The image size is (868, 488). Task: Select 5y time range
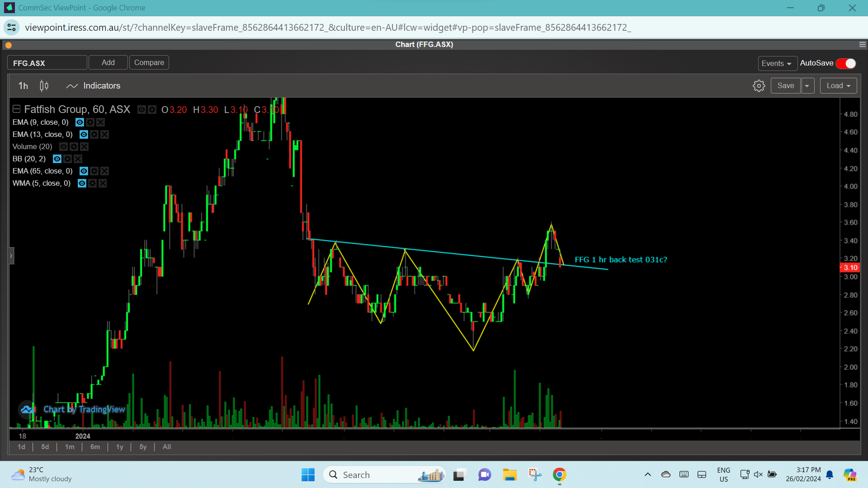tap(143, 447)
